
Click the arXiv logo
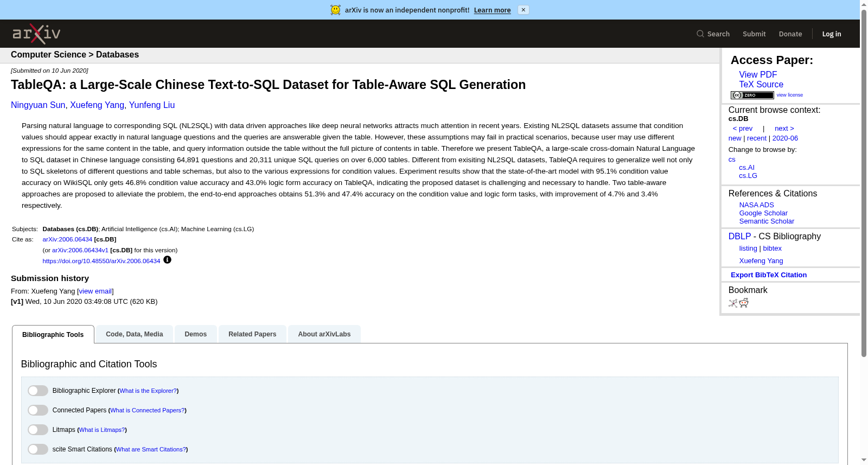click(36, 34)
